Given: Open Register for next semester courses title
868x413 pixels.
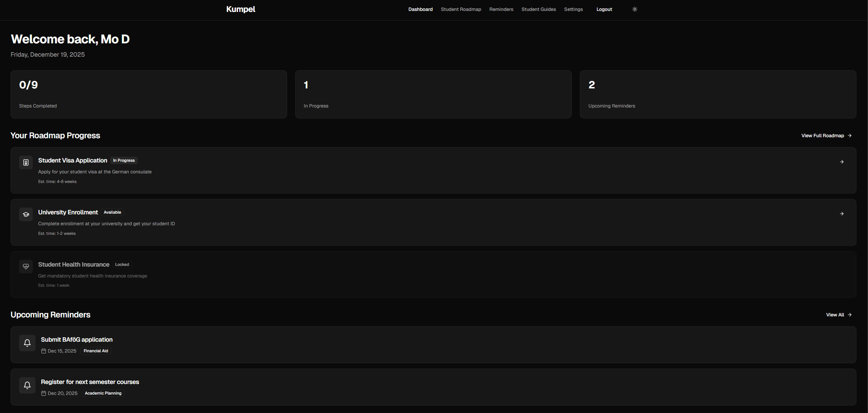Looking at the screenshot, I should (x=90, y=382).
